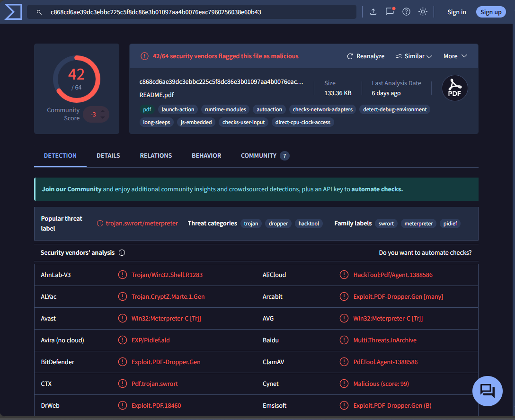Click the detection score 42/64 gauge
Viewport: 515px width, 420px height.
(77, 79)
